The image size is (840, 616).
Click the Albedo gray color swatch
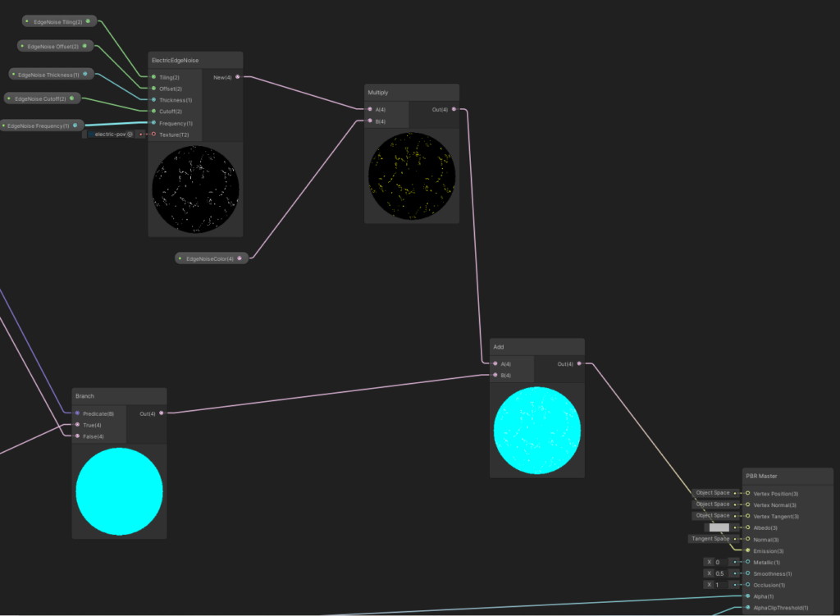(x=719, y=527)
